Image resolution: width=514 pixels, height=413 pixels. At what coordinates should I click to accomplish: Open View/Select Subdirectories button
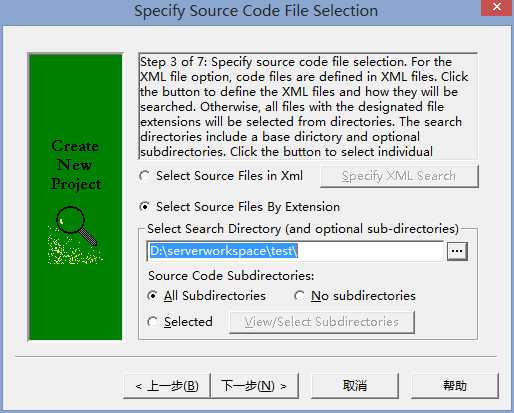point(322,322)
